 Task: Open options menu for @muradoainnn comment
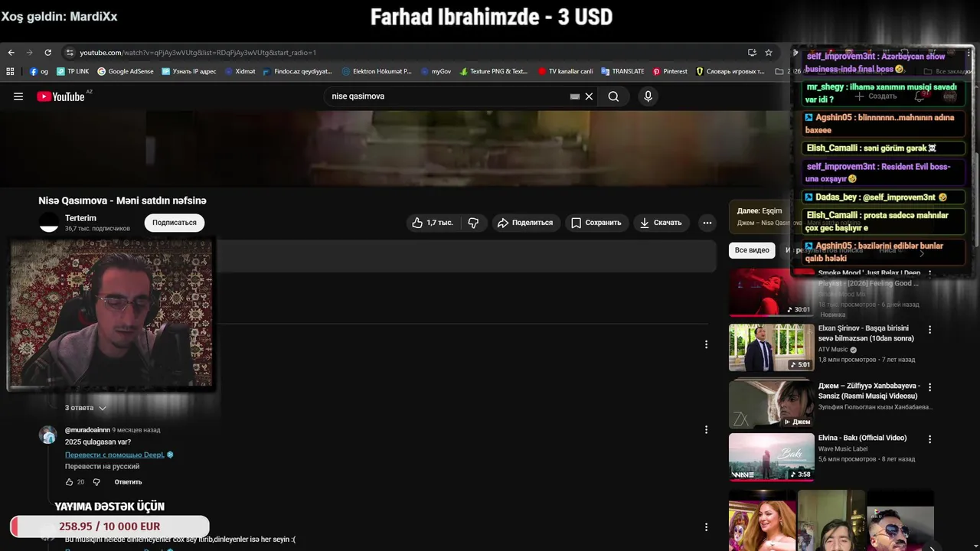706,429
